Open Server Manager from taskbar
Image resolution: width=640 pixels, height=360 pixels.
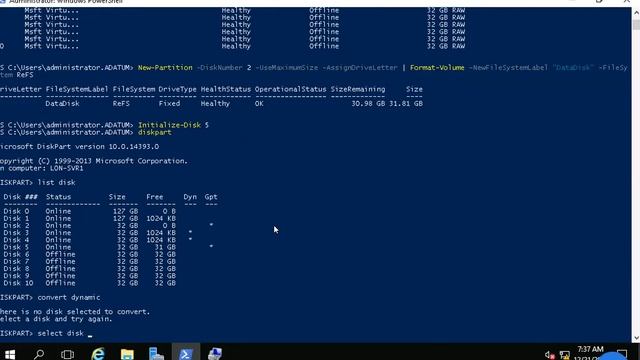[x=156, y=353]
